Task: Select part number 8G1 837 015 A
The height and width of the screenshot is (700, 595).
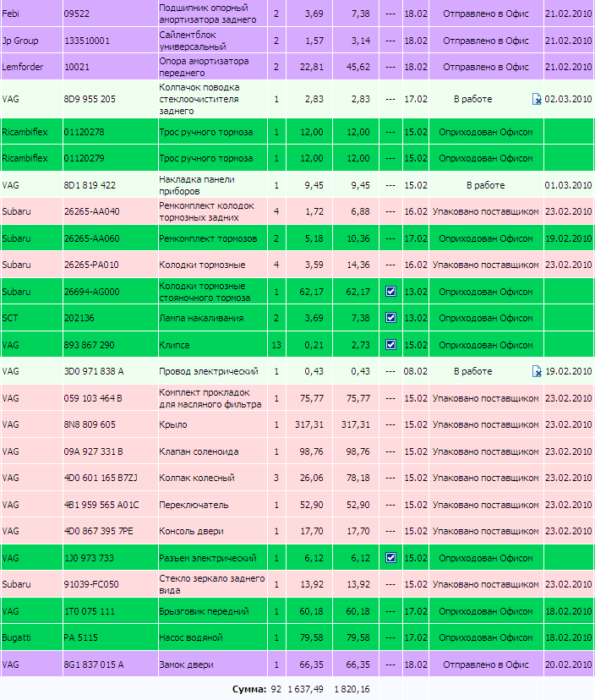Action: click(93, 664)
